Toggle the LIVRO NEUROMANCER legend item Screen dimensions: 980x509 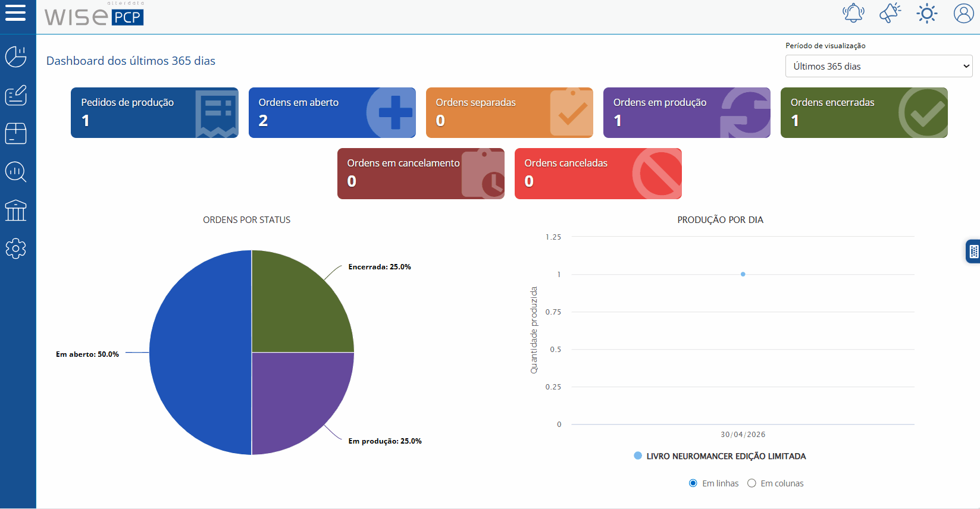pos(720,456)
